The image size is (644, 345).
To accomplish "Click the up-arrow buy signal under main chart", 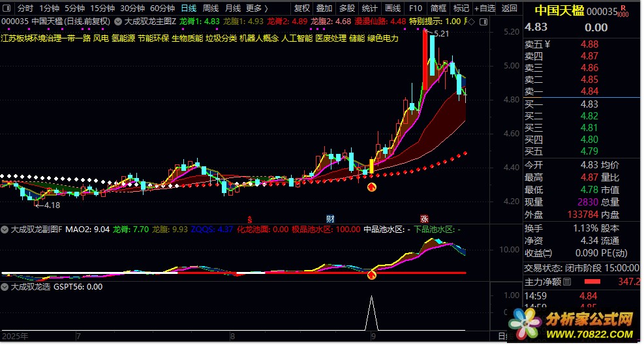I will click(x=371, y=188).
